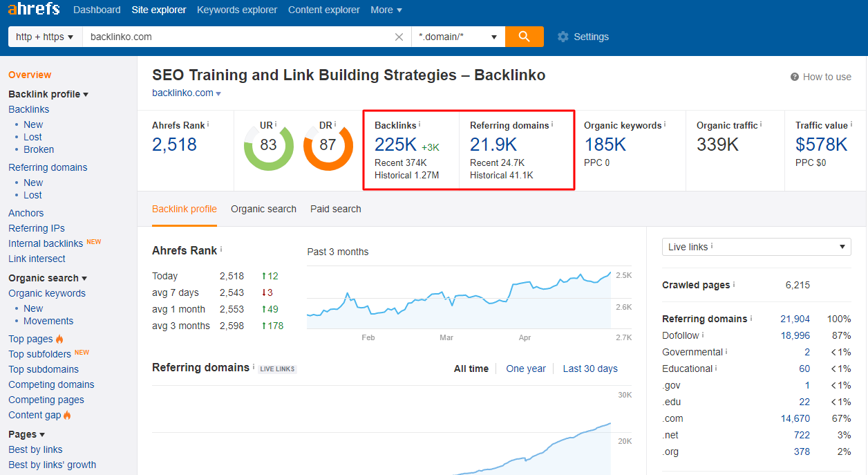Run the search with the orange magnifier button
The image size is (868, 475).
525,37
